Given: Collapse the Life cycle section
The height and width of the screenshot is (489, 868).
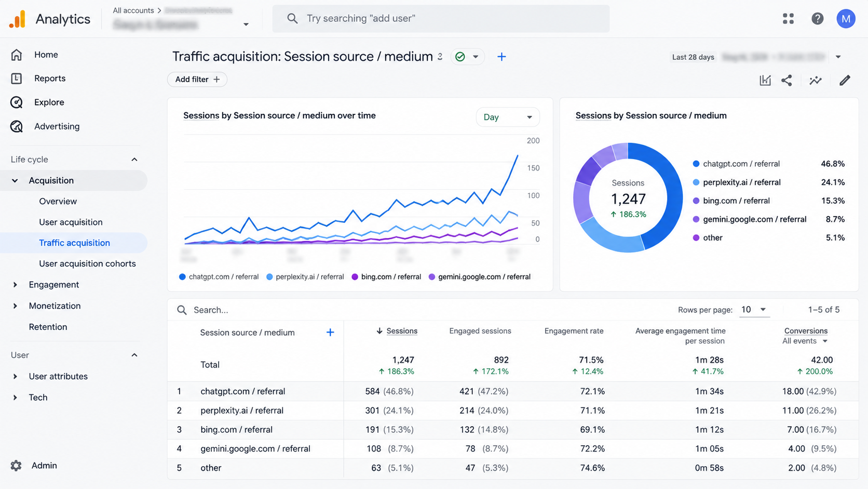Looking at the screenshot, I should (134, 160).
